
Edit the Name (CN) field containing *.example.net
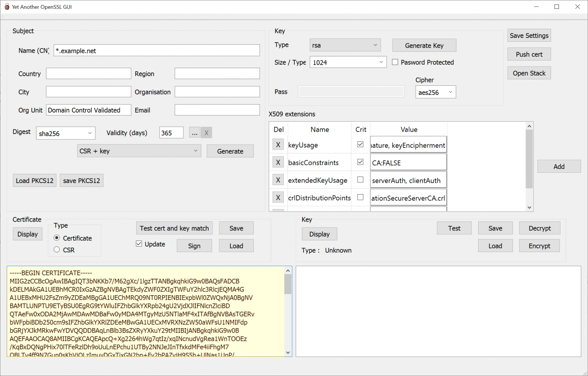(x=156, y=50)
